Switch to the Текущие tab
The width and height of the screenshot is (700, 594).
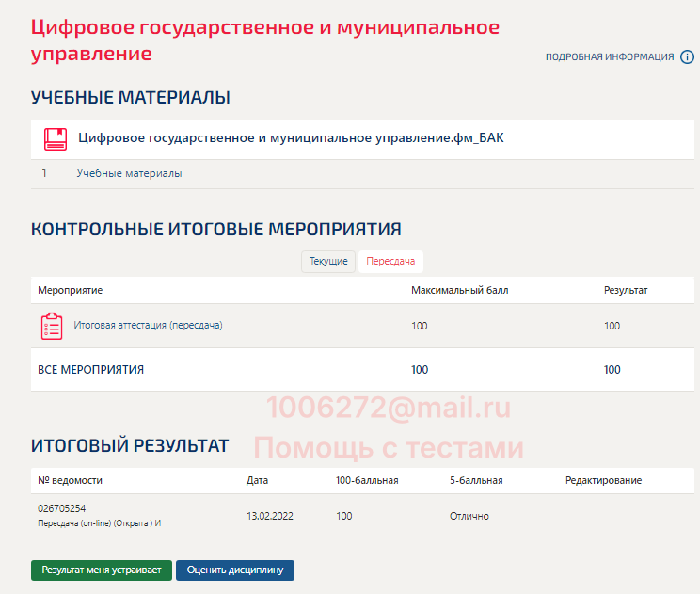pos(328,261)
